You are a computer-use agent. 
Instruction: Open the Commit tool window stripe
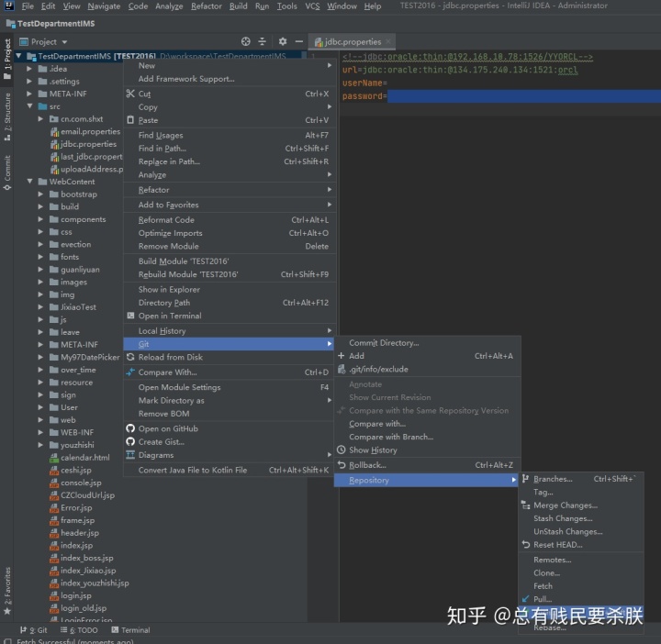(x=7, y=172)
